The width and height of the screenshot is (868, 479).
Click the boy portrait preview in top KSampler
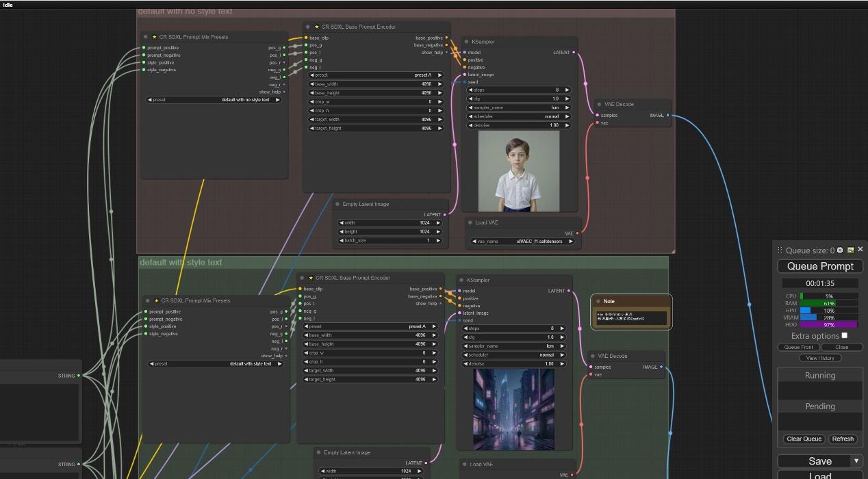[x=519, y=170]
